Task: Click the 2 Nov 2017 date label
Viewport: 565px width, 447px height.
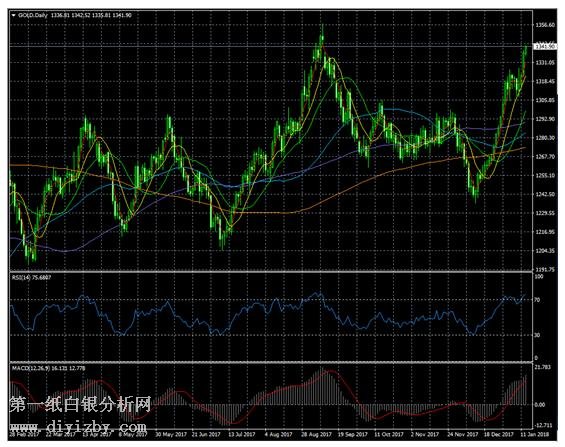Action: pyautogui.click(x=425, y=434)
